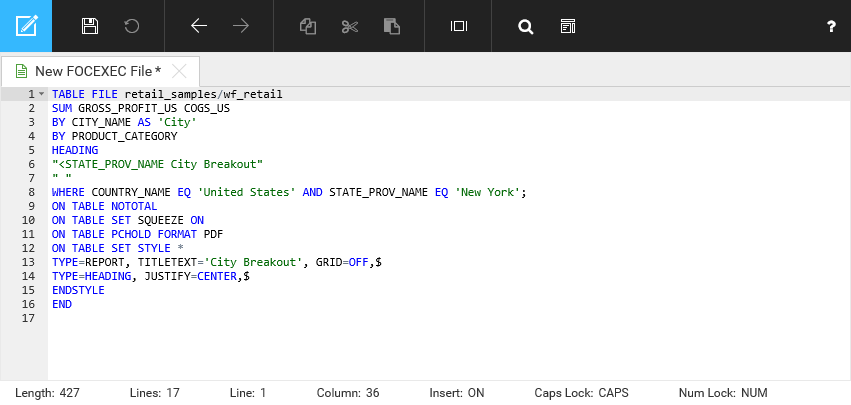Collapse the code fold at line 1

click(41, 94)
